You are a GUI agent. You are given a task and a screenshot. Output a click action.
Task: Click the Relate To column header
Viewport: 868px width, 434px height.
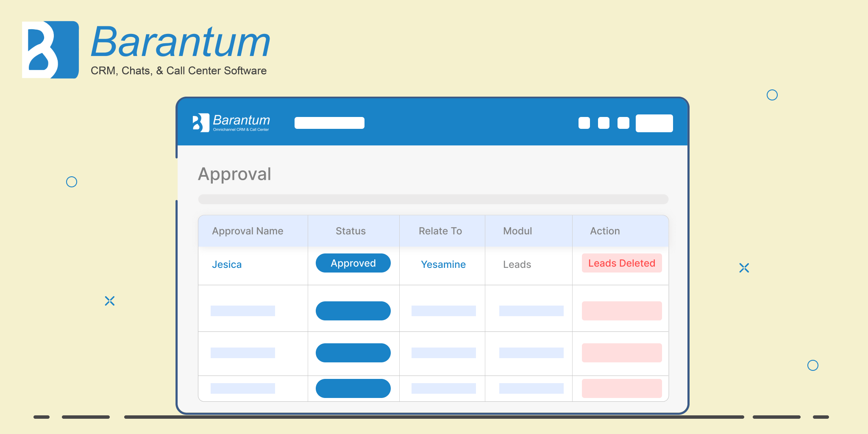[440, 231]
